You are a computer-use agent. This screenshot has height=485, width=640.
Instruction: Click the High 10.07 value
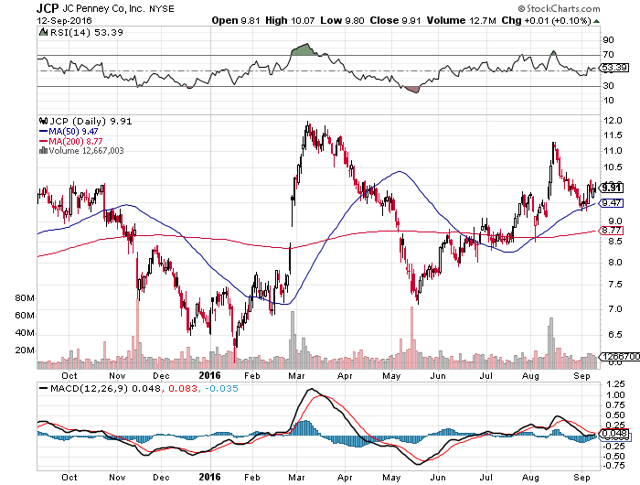click(x=290, y=20)
